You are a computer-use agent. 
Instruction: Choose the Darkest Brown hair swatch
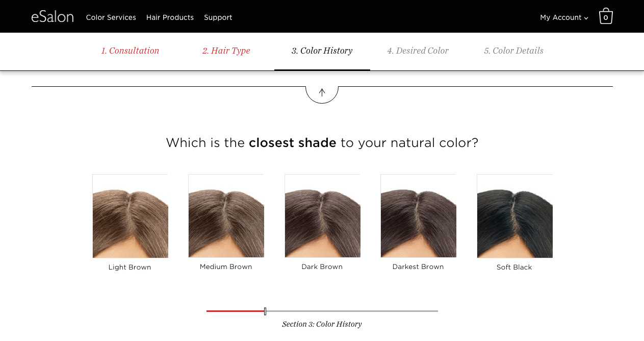pyautogui.click(x=418, y=216)
